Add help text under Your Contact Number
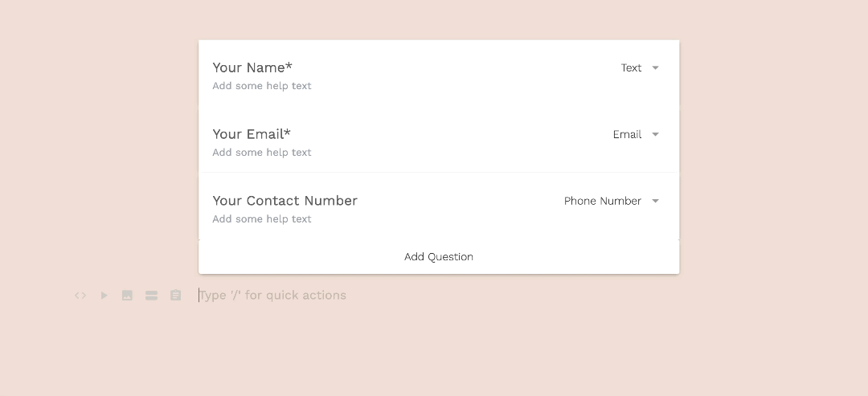Screen dimensions: 868x396 pos(262,219)
